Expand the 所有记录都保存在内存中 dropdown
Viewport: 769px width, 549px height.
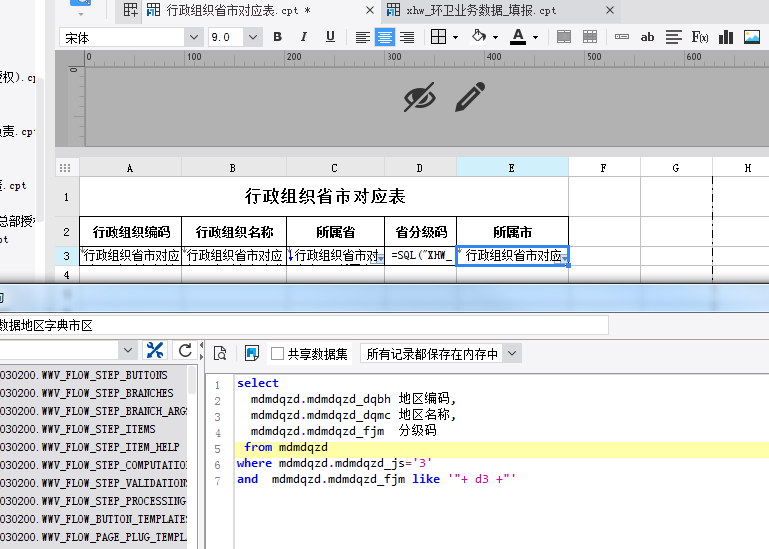tap(512, 353)
